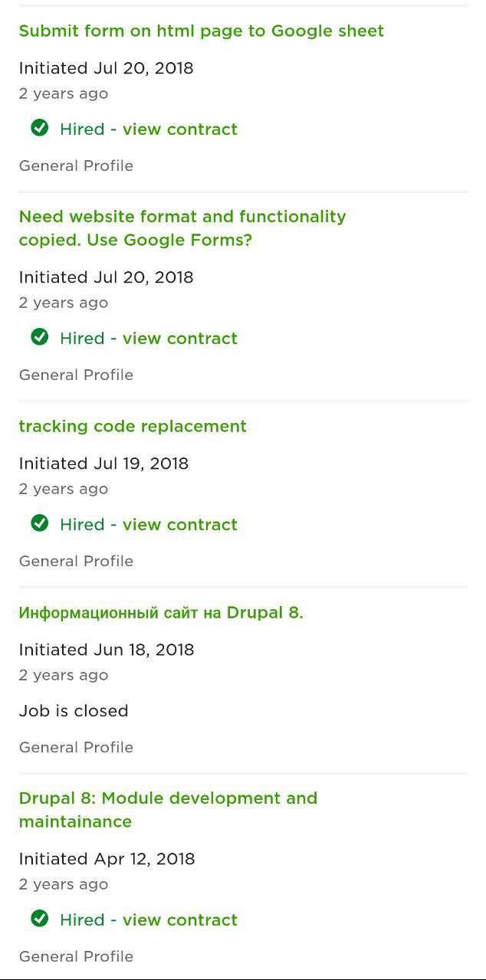This screenshot has width=486, height=980.
Task: Click General Profile label below 'Job is closed'
Action: 76,747
